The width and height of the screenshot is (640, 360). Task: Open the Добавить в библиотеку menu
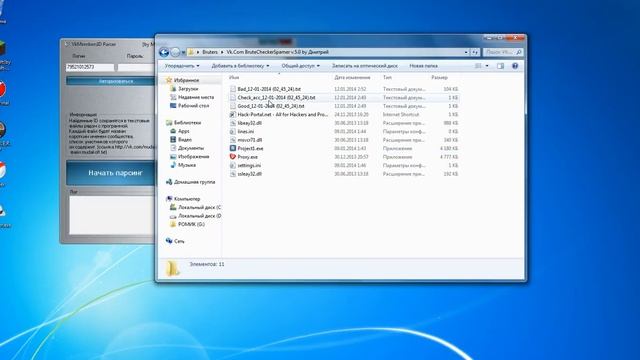tap(240, 66)
